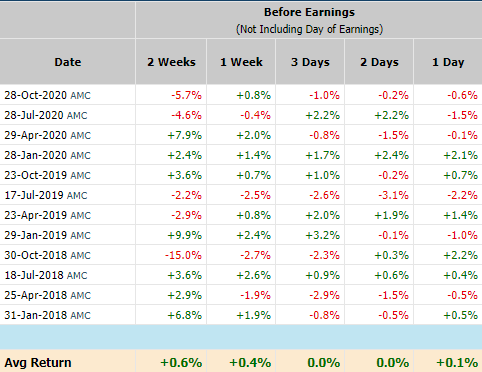Click the 23-Oct-2019 AMC date entry
This screenshot has height=372, width=482.
click(47, 175)
